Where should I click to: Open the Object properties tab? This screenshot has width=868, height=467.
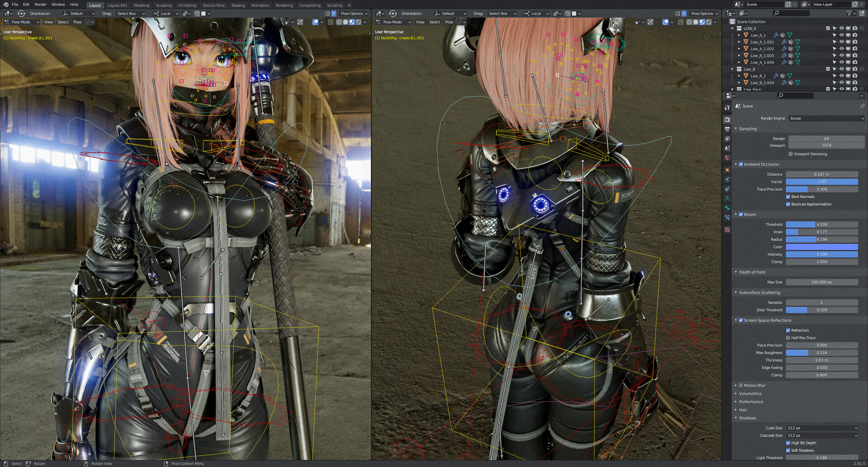pyautogui.click(x=727, y=170)
